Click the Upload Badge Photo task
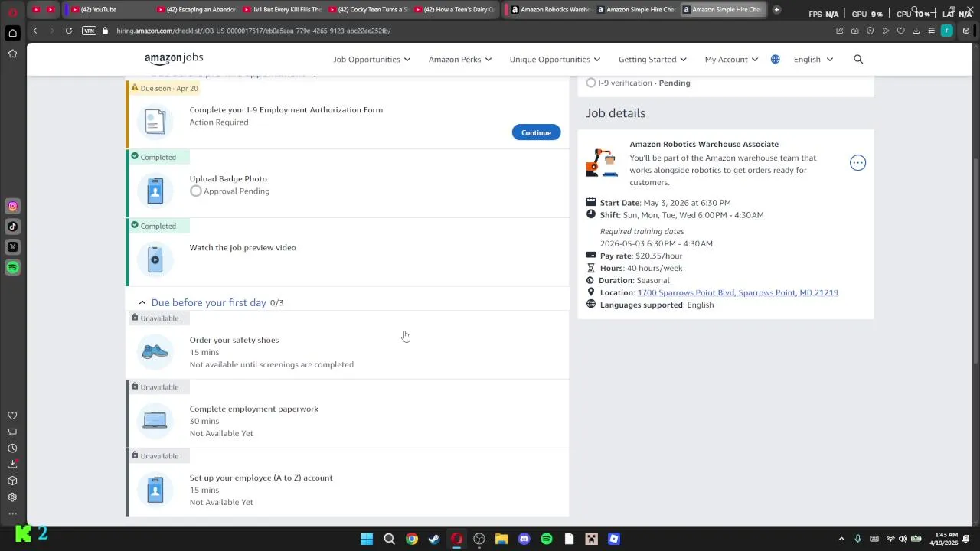 (228, 178)
